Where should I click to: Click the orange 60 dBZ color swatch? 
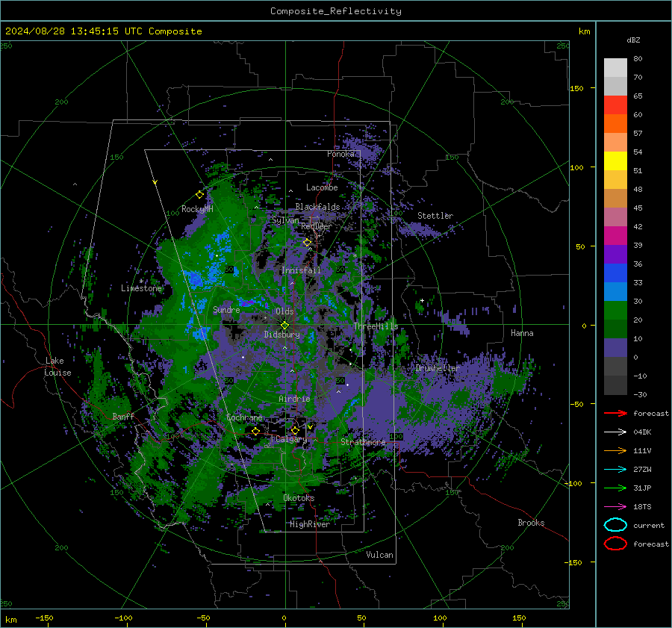615,124
